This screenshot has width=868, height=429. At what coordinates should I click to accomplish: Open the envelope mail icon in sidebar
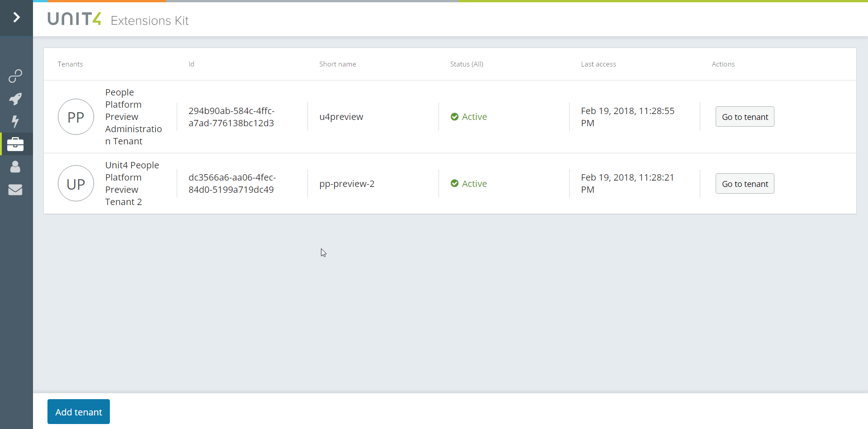pyautogui.click(x=15, y=190)
